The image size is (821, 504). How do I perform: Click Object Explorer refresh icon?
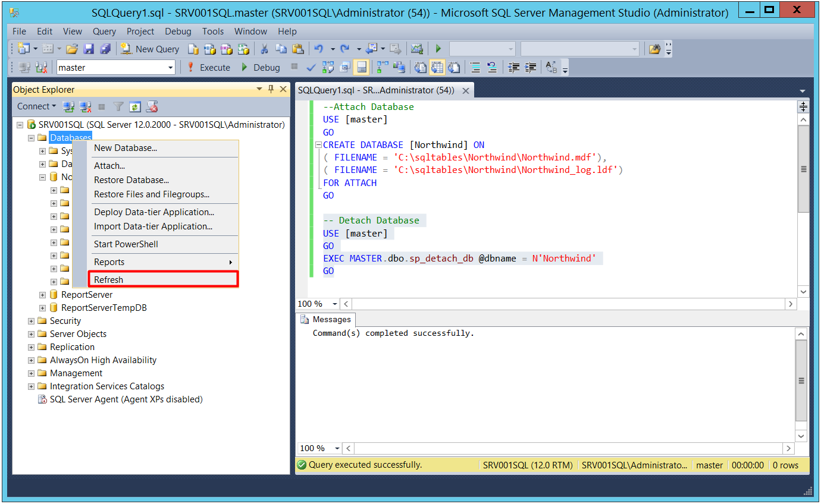point(136,107)
